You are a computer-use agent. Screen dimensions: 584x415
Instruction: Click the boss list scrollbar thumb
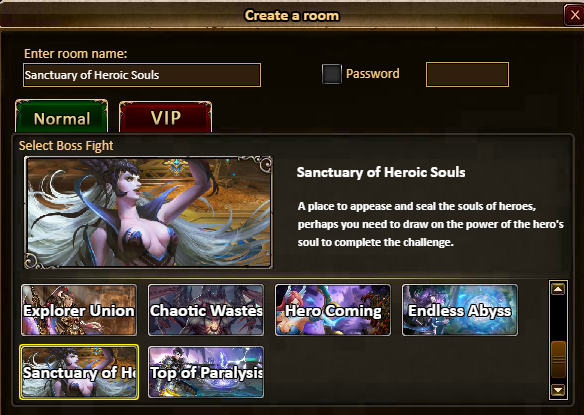click(558, 359)
